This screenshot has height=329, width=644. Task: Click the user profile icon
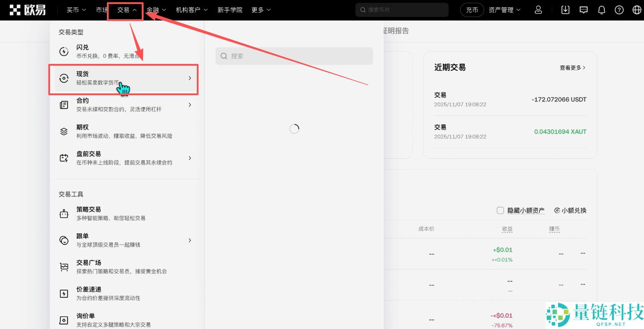[538, 9]
